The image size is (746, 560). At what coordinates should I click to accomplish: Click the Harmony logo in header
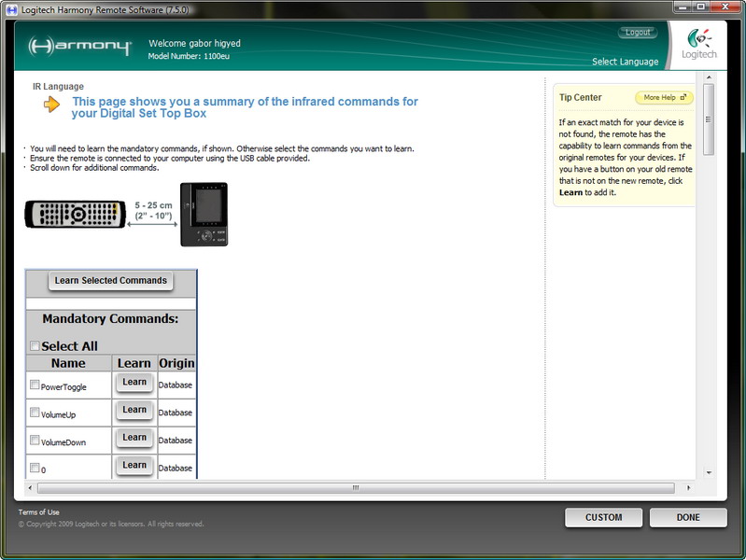coord(79,46)
